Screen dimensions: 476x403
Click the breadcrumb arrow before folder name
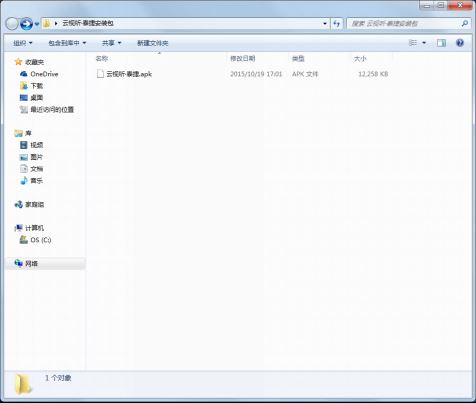(56, 23)
